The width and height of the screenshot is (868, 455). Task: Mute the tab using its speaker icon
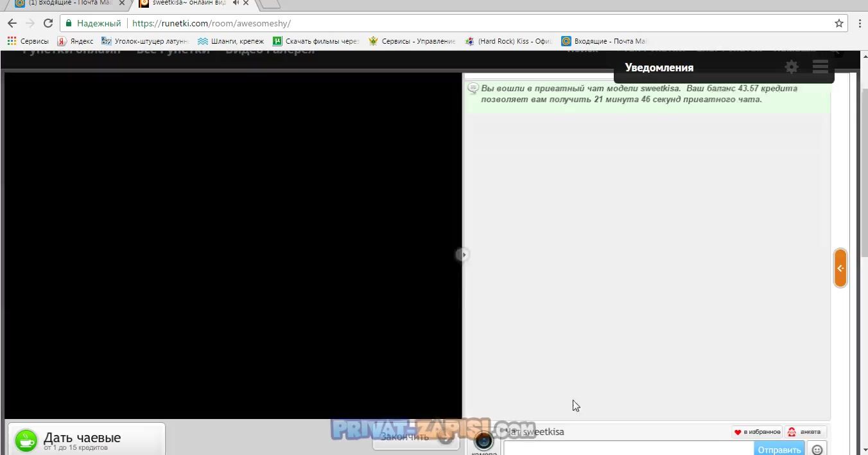pyautogui.click(x=236, y=3)
